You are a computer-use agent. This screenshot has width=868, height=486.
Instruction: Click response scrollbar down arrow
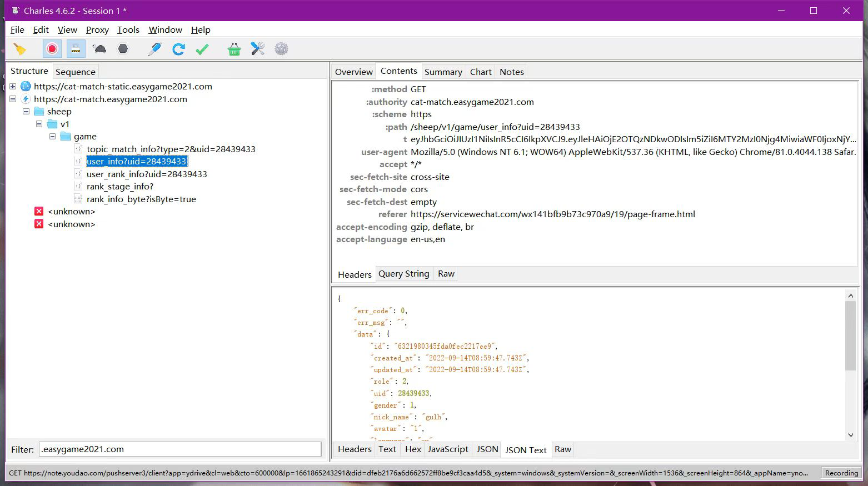(x=850, y=435)
